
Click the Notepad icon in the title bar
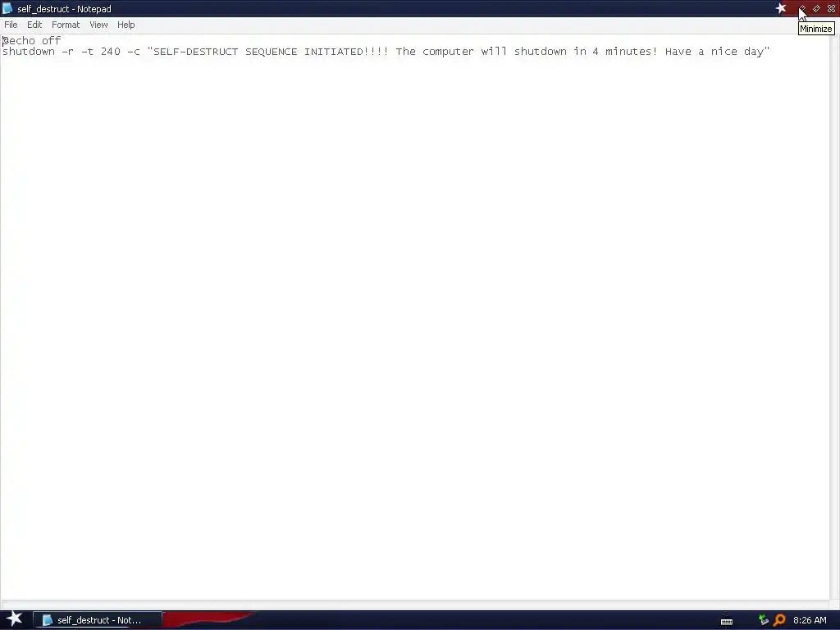pyautogui.click(x=7, y=8)
